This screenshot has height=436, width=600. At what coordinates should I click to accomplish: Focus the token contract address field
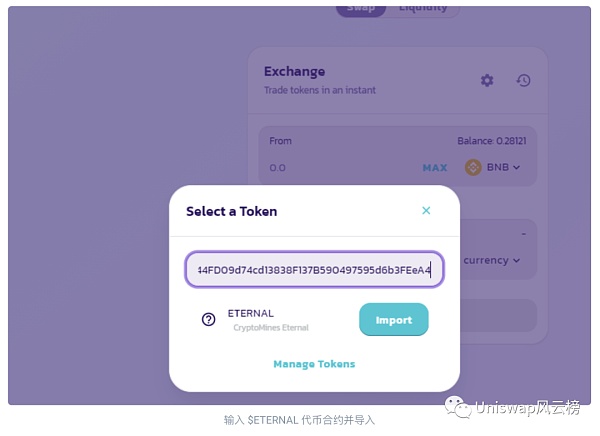314,270
